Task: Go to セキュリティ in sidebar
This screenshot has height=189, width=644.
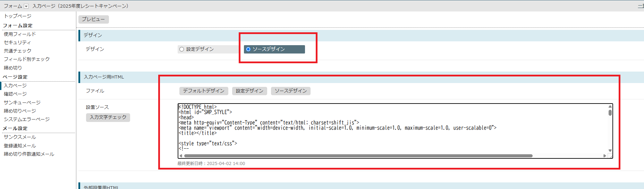Action: click(17, 42)
